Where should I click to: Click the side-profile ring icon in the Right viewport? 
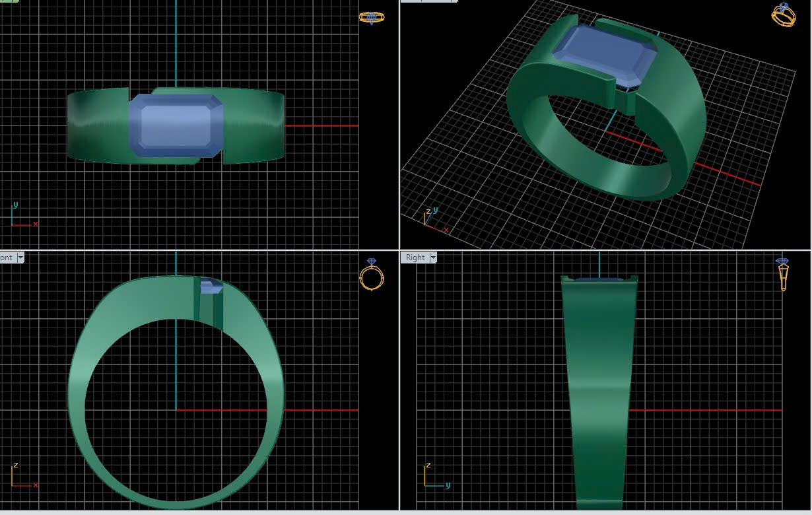pyautogui.click(x=783, y=274)
